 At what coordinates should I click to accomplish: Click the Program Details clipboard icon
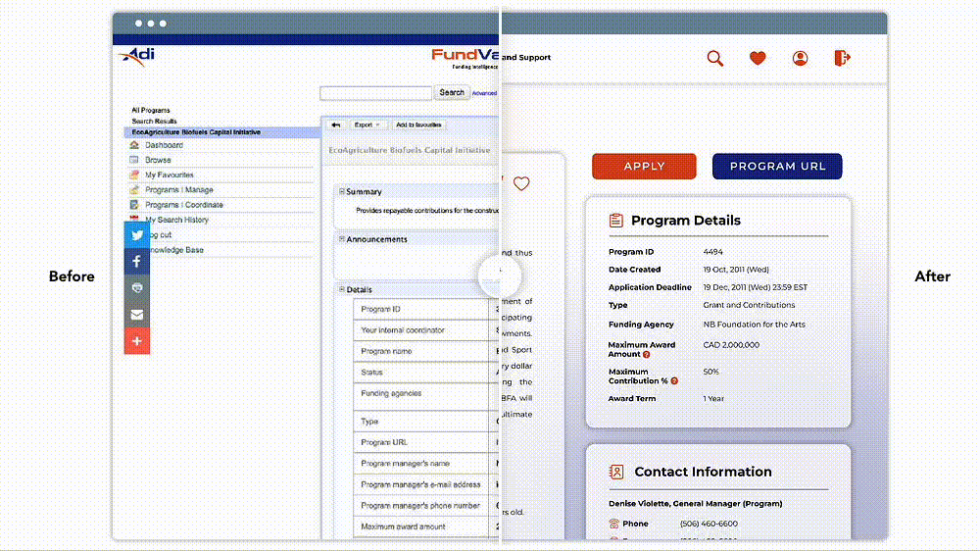[x=615, y=221]
